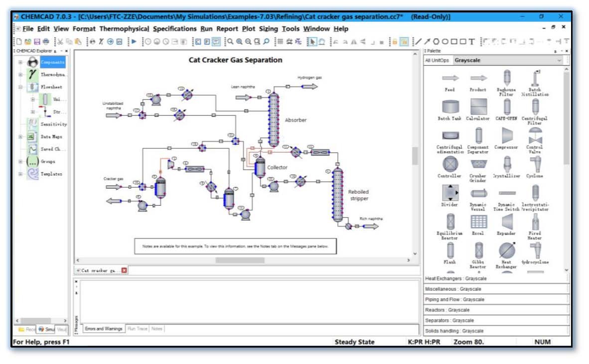Expand the Separators : Grayscale palette group

[496, 321]
